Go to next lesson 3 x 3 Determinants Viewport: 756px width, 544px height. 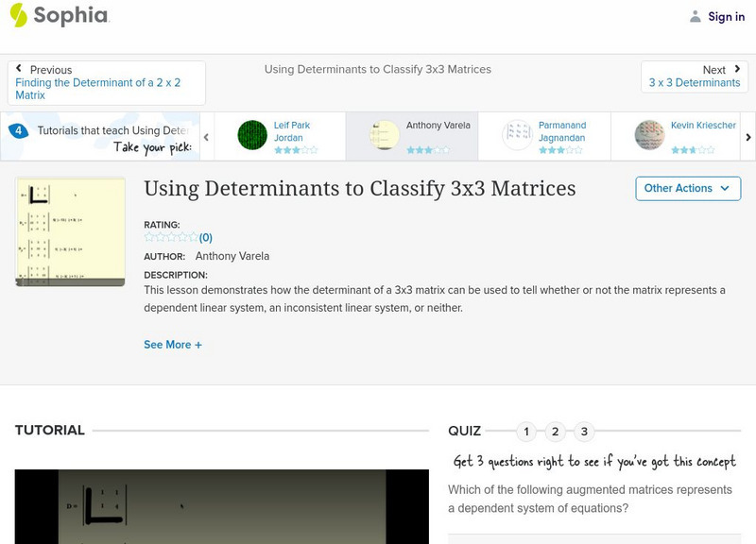tap(695, 82)
